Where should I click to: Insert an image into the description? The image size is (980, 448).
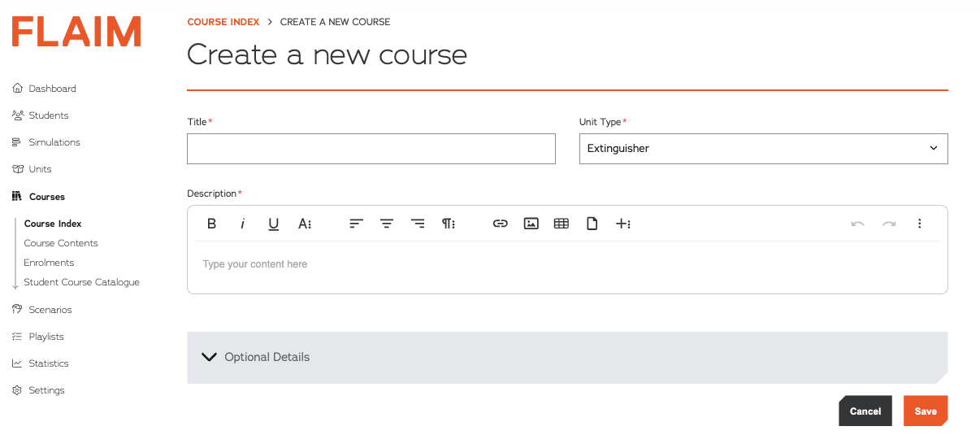pos(531,224)
